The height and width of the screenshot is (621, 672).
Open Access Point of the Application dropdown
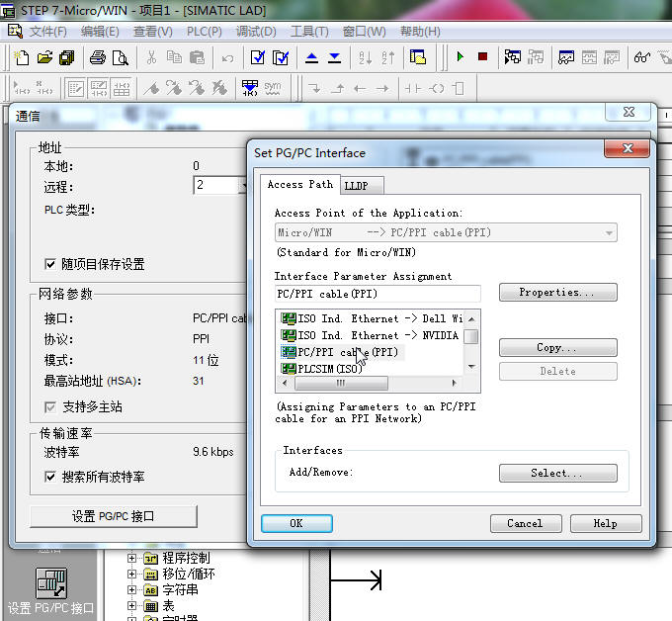[609, 233]
